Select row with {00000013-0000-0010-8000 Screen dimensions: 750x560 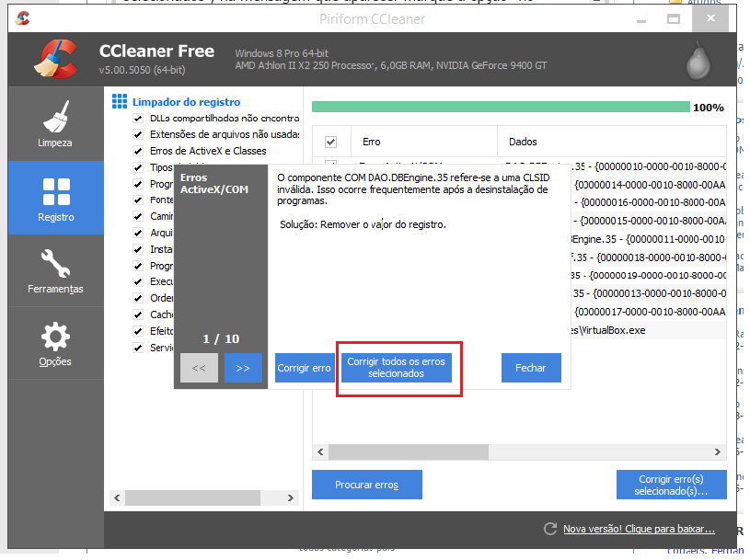(649, 293)
